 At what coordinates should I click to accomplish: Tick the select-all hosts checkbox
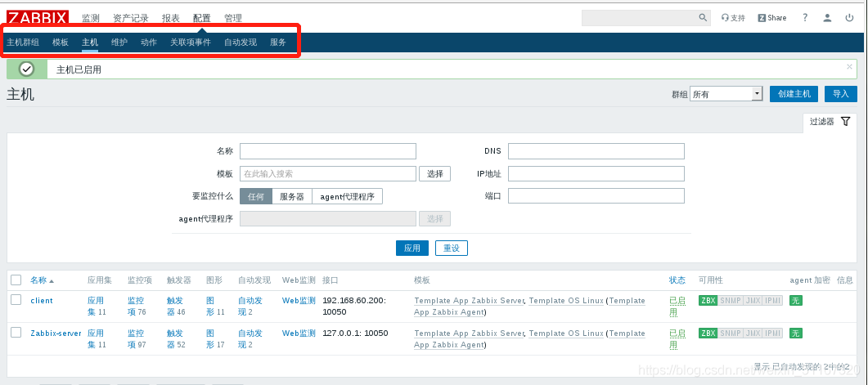pyautogui.click(x=16, y=280)
